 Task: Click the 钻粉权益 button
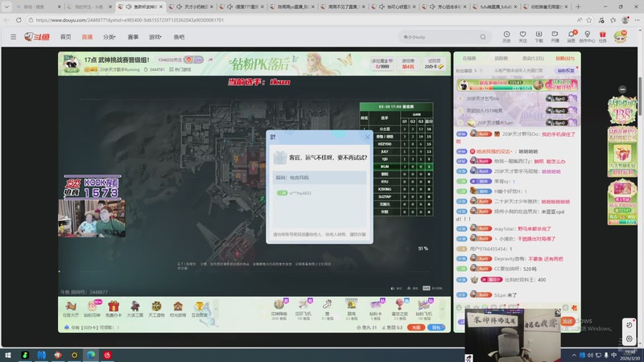tap(566, 71)
